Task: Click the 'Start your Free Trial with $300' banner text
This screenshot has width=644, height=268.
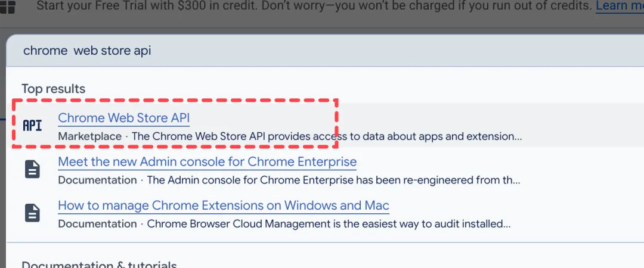Action: [x=314, y=6]
